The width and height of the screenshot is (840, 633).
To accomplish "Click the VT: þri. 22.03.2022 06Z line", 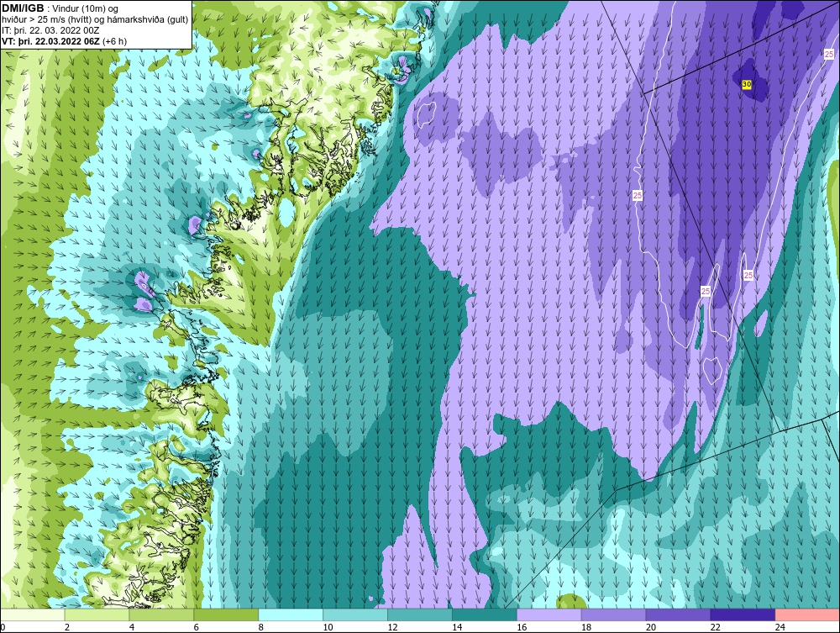I will tap(65, 41).
